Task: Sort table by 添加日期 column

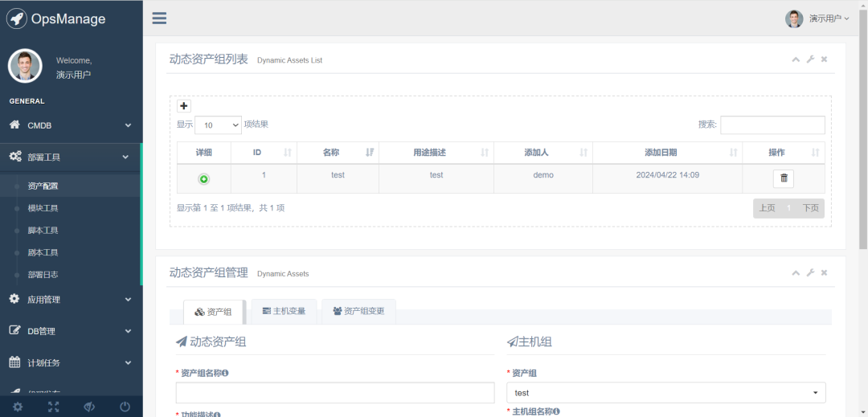Action: click(x=667, y=153)
